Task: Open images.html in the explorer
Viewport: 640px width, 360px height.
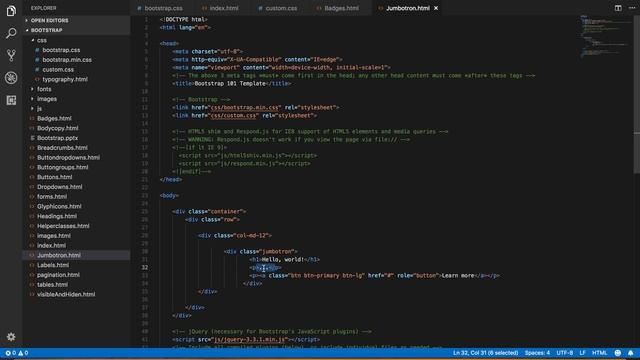Action: point(53,236)
